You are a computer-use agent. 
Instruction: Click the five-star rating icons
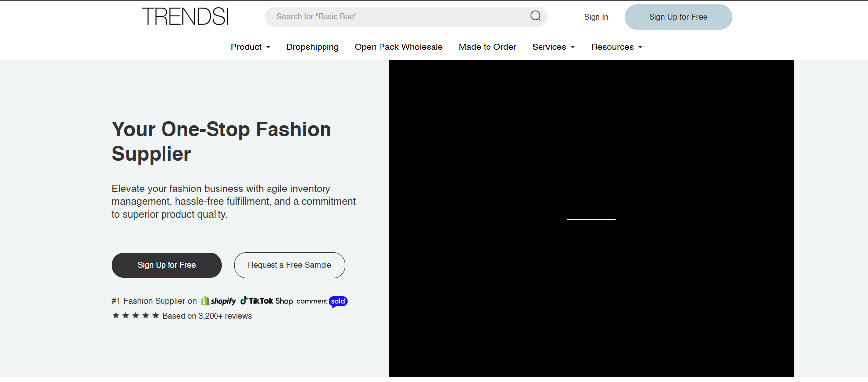135,316
